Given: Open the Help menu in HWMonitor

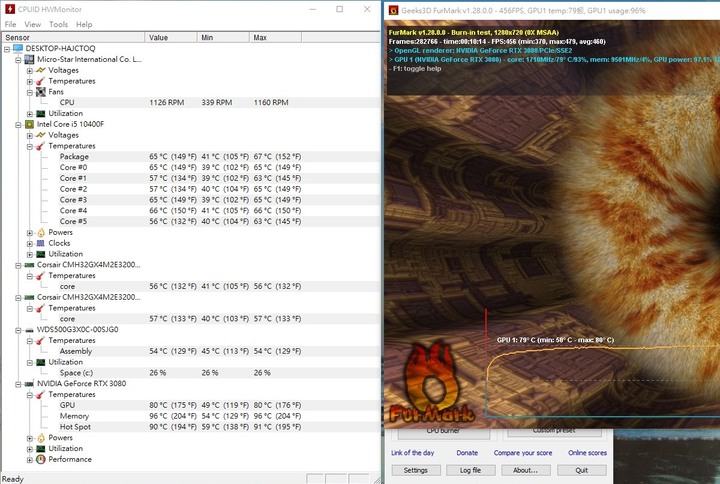Looking at the screenshot, I should point(84,24).
